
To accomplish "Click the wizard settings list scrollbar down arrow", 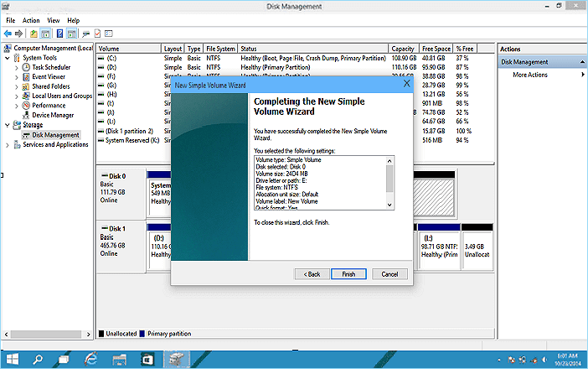I will point(389,205).
